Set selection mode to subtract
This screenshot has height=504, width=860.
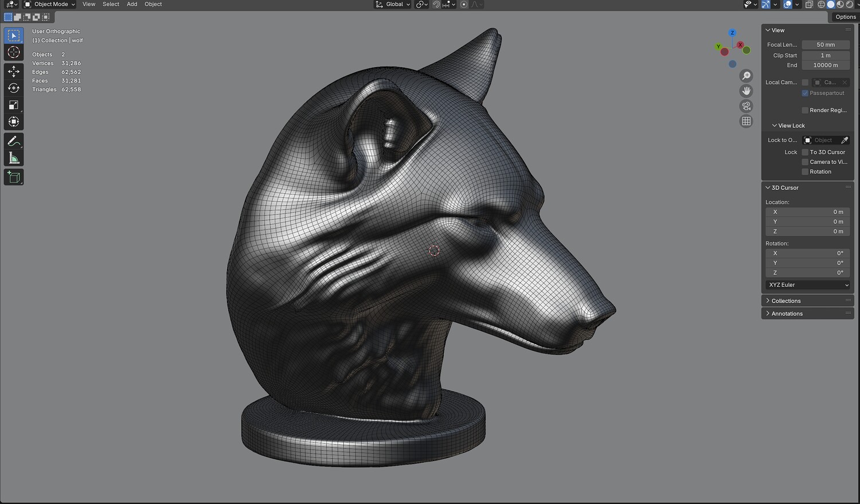tap(26, 17)
